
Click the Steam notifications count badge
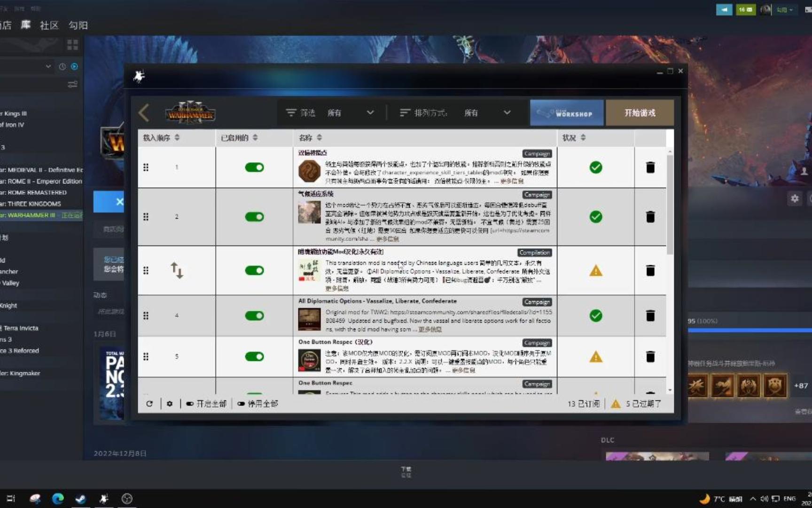[745, 9]
